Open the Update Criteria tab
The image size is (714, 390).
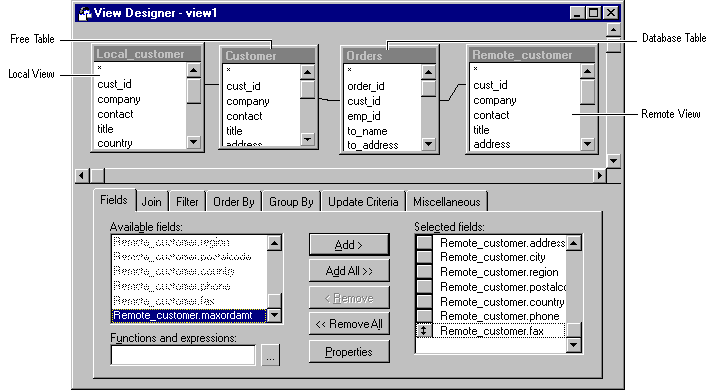363,202
